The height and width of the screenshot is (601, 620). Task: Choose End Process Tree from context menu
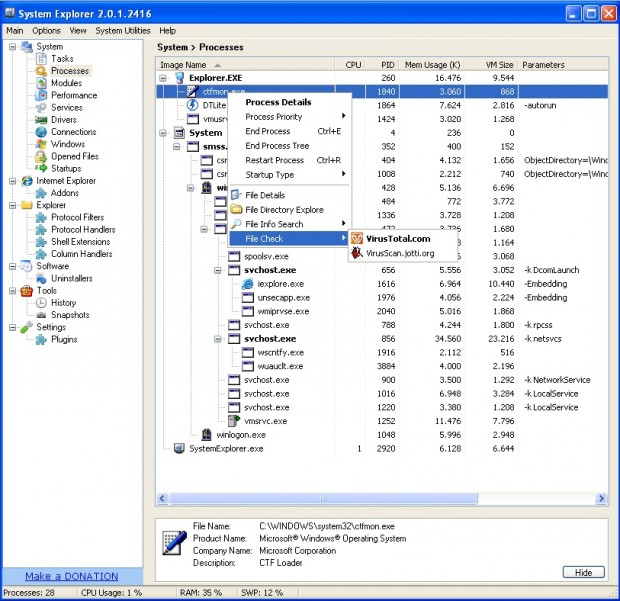[x=277, y=146]
